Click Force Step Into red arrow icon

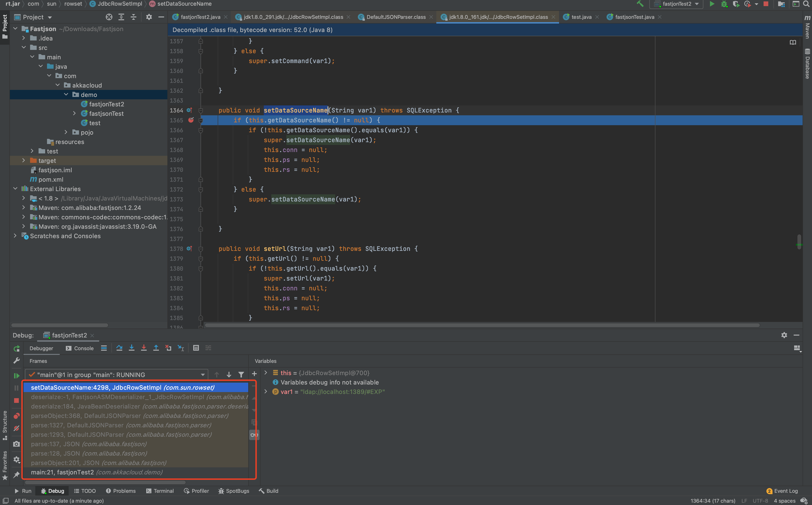144,348
